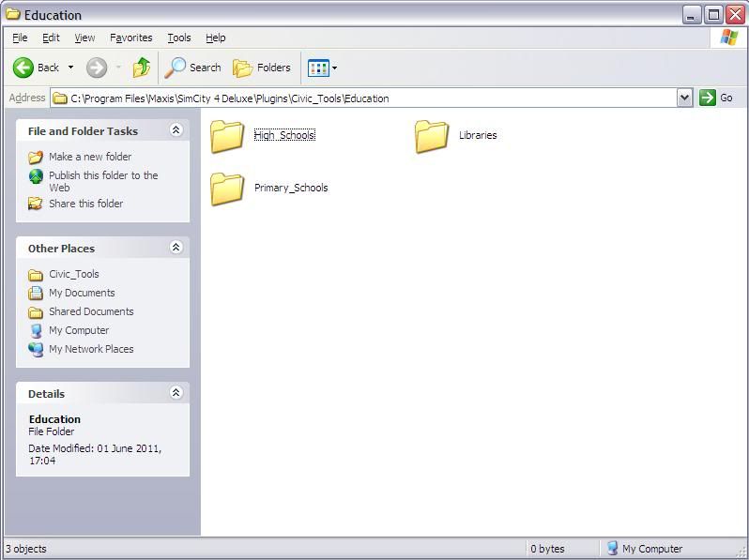Click the Date Modified details text

[x=95, y=455]
